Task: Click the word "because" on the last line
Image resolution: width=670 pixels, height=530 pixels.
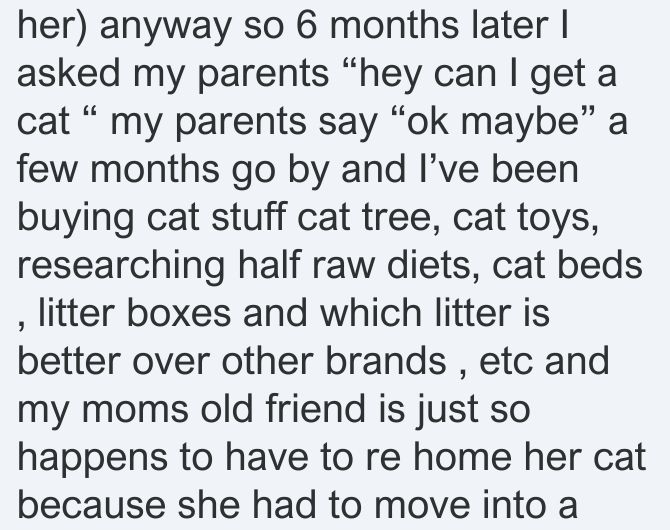Action: (x=92, y=505)
